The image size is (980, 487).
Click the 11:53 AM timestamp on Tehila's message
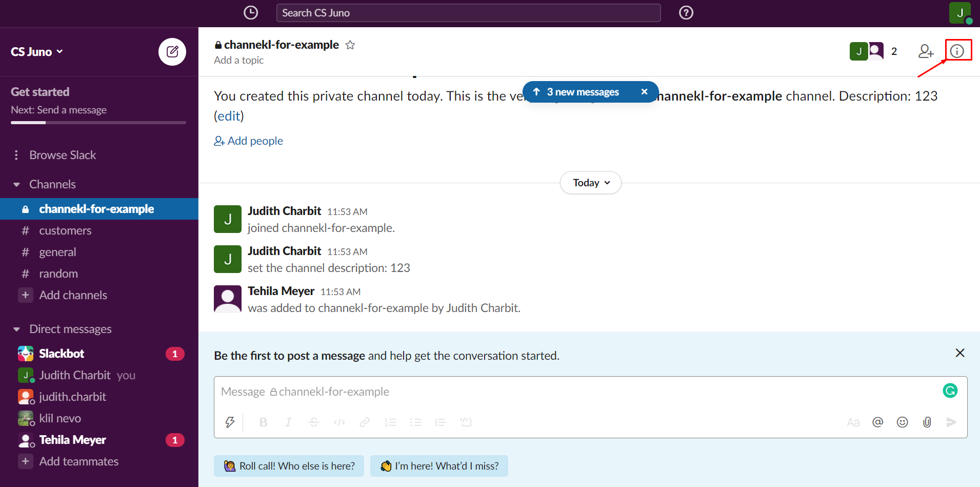click(x=341, y=291)
